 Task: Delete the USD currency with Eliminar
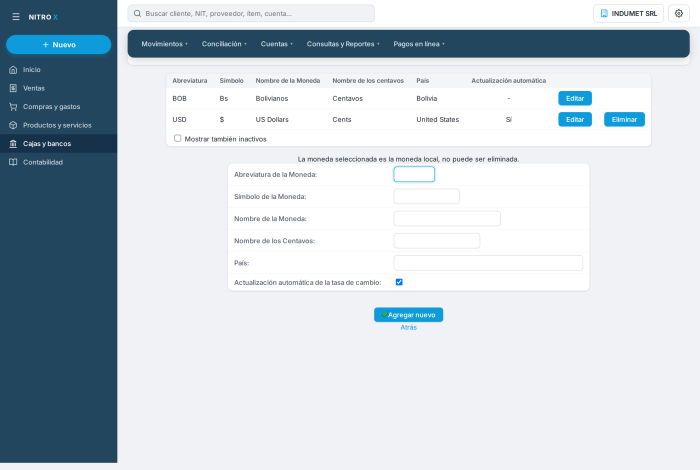point(624,119)
